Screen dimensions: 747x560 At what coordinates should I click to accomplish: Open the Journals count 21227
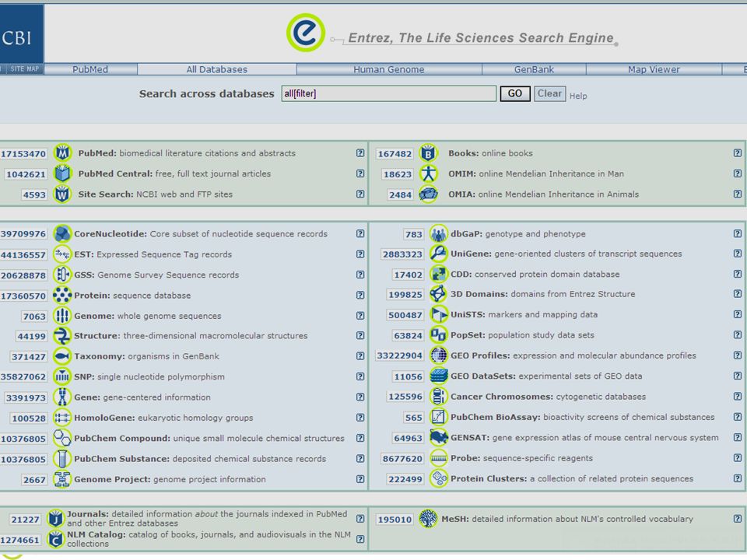point(25,520)
